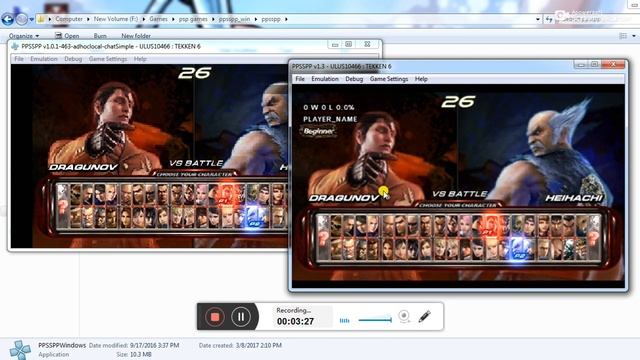The height and width of the screenshot is (360, 640).
Task: Click Burn in Explorer toolbar
Action: tap(100, 36)
